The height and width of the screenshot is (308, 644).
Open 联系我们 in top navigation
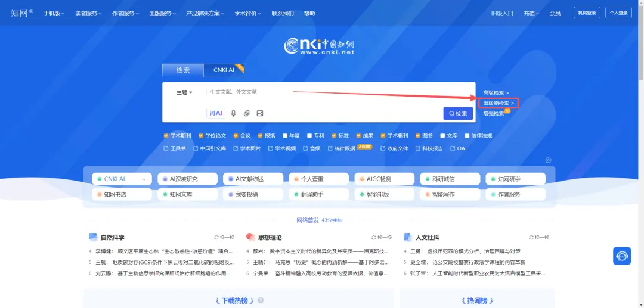pyautogui.click(x=283, y=13)
